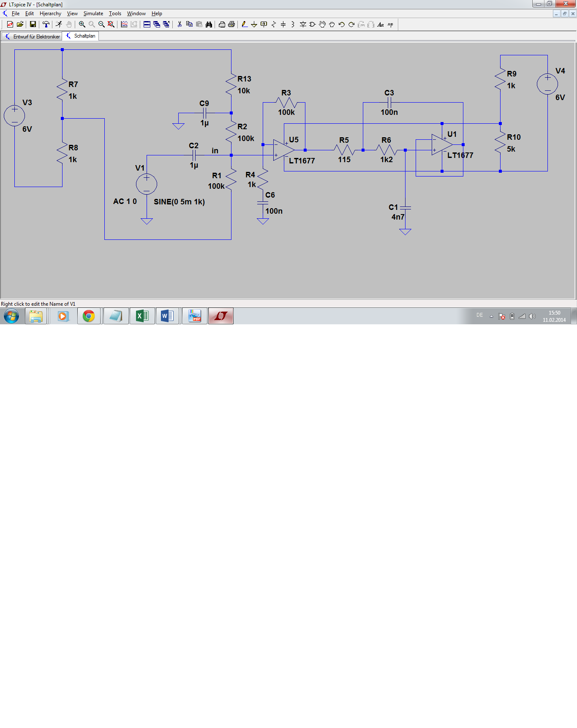Click the 4n7 value of capacitor C1

click(398, 217)
